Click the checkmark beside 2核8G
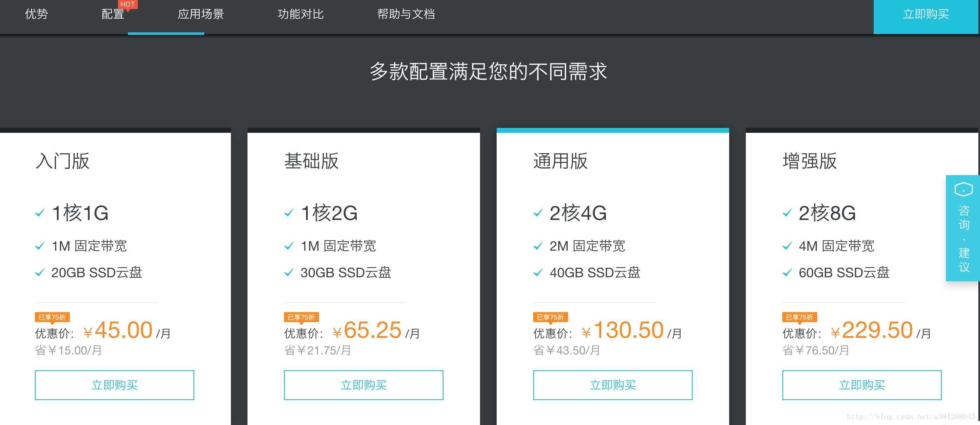Viewport: 980px width, 425px height. tap(787, 213)
